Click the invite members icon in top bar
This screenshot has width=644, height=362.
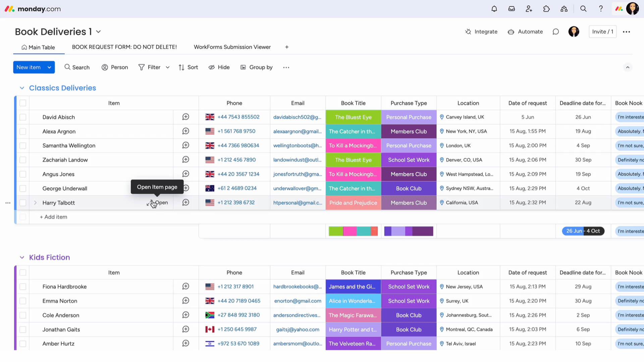(529, 9)
